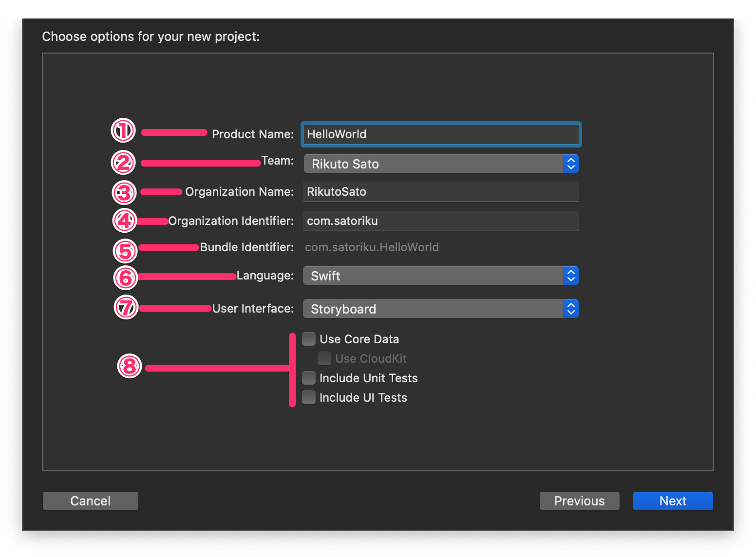Open the User Interface dropdown showing Storyboard
The height and width of the screenshot is (557, 756).
(x=441, y=309)
